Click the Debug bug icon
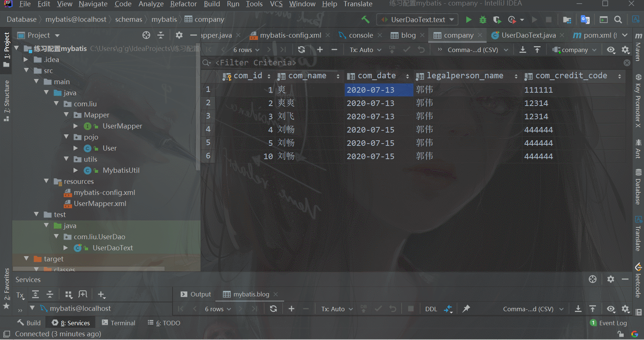 [483, 20]
